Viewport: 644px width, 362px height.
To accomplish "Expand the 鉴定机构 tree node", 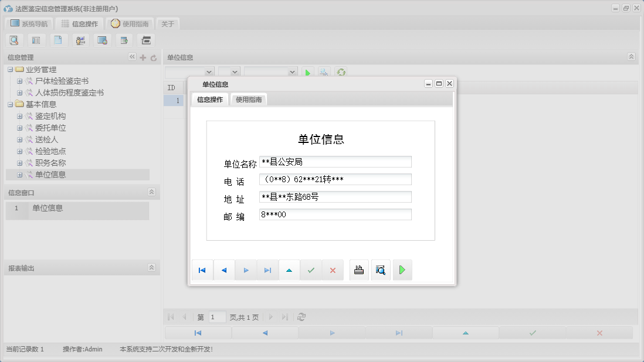I will pos(18,116).
